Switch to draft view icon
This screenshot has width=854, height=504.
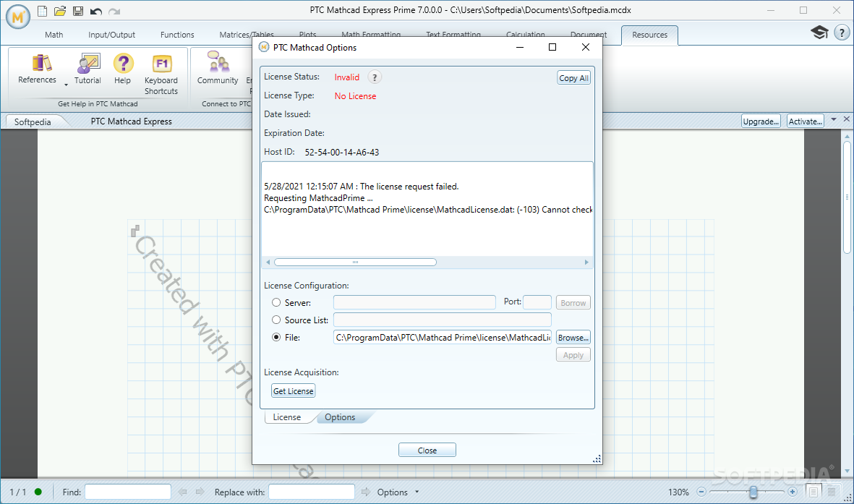[832, 492]
